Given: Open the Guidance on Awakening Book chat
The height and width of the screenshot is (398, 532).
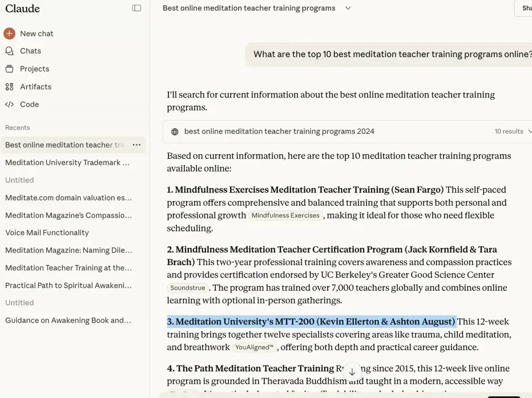Looking at the screenshot, I should point(69,320).
